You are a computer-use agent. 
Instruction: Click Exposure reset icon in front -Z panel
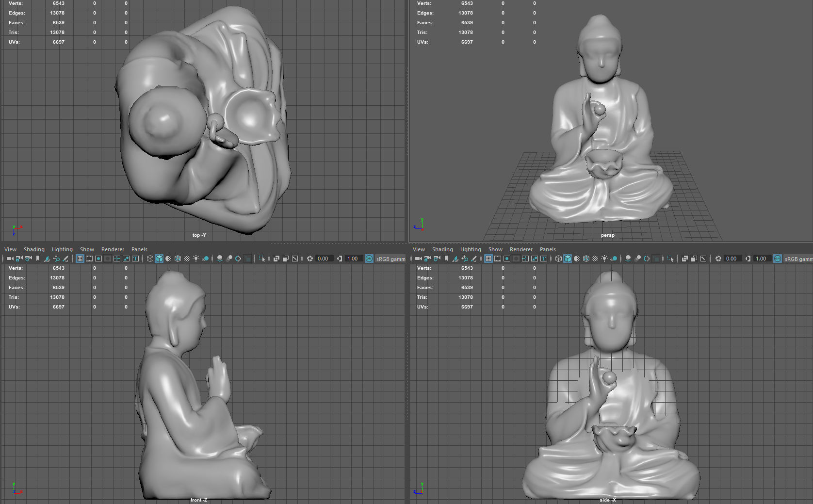tap(310, 259)
